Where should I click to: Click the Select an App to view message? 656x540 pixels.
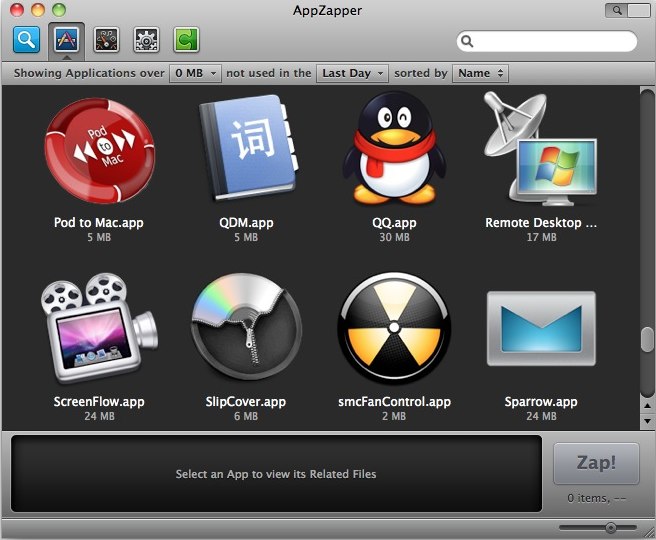pyautogui.click(x=276, y=474)
